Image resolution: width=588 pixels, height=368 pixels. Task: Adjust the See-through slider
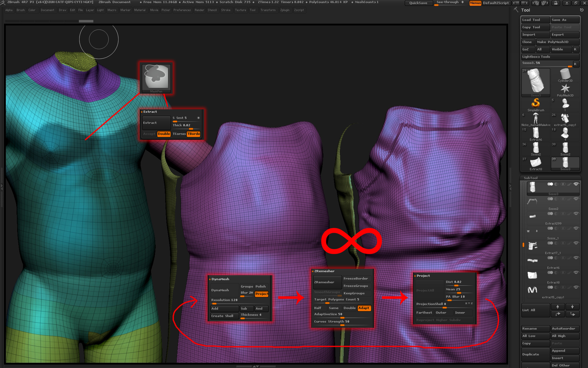[x=450, y=3]
